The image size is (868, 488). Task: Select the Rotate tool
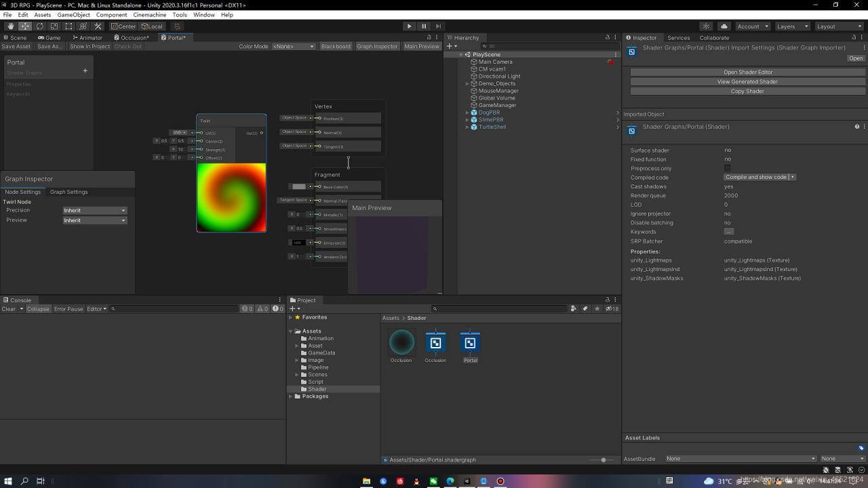[39, 26]
